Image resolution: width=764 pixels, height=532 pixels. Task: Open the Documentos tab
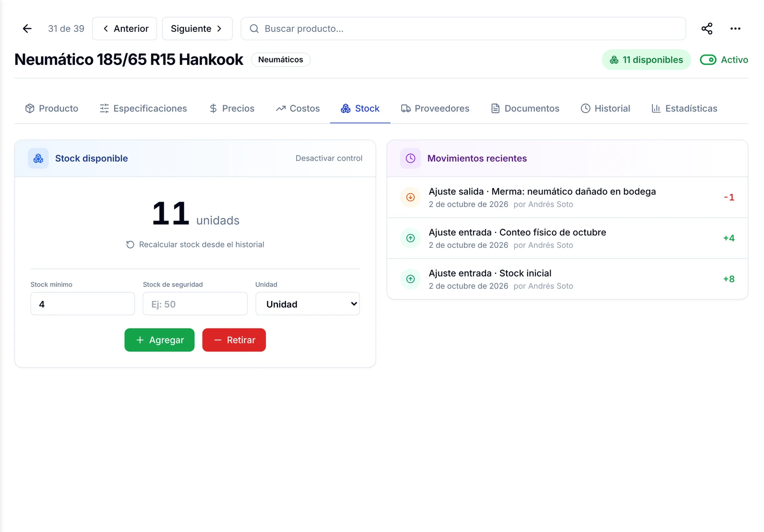[x=525, y=108]
